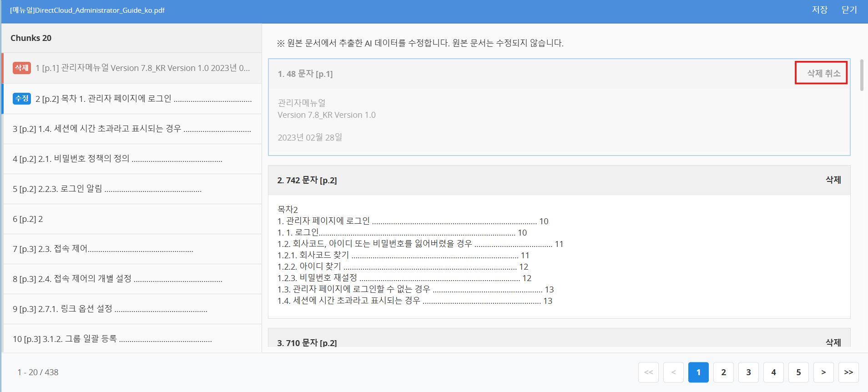Viewport: 868px width, 392px height.
Task: Go to page 3 in pagination
Action: pyautogui.click(x=748, y=372)
